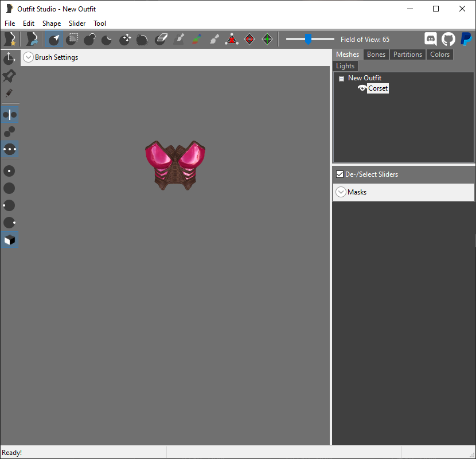Switch to the Colors tab
The width and height of the screenshot is (476, 459).
click(x=440, y=55)
